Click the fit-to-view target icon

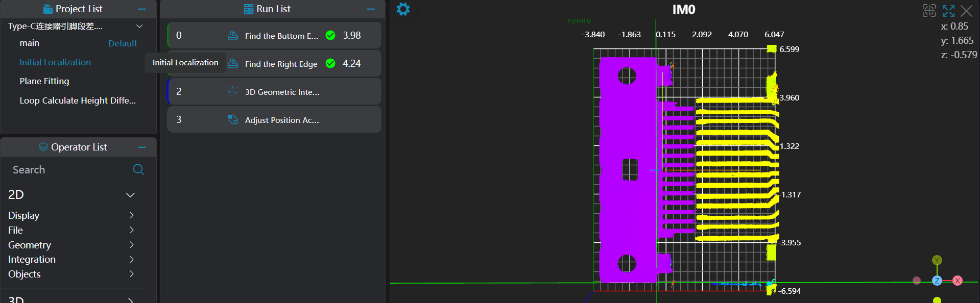[x=929, y=11]
